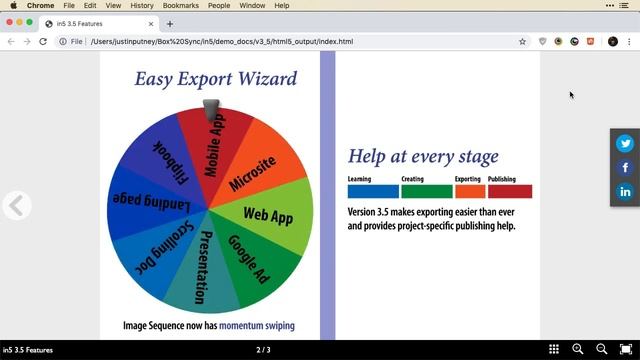Image resolution: width=640 pixels, height=360 pixels.
Task: Open the Edit menu
Action: 90,5
